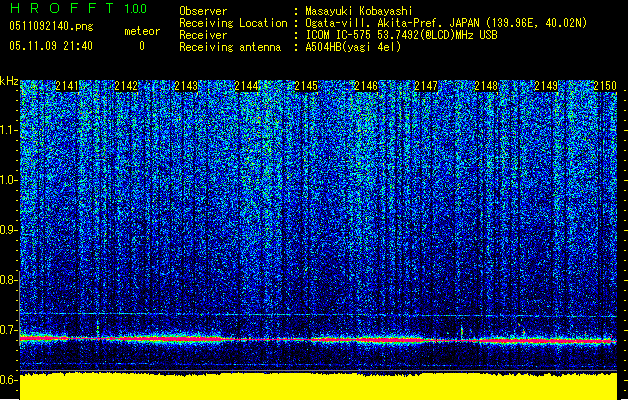Click the 0.6 frequency axis label
Viewport: 629px width, 400px height.
[8, 380]
